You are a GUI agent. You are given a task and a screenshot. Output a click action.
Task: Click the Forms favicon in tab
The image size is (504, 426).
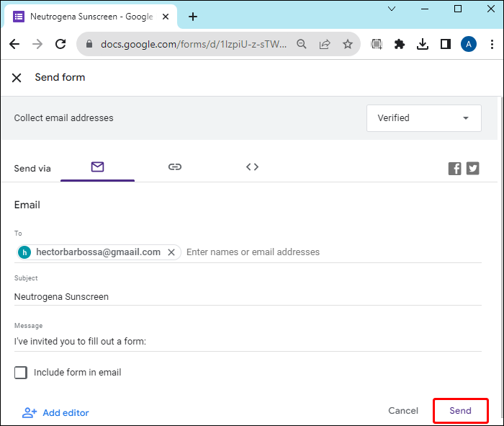[x=19, y=17]
